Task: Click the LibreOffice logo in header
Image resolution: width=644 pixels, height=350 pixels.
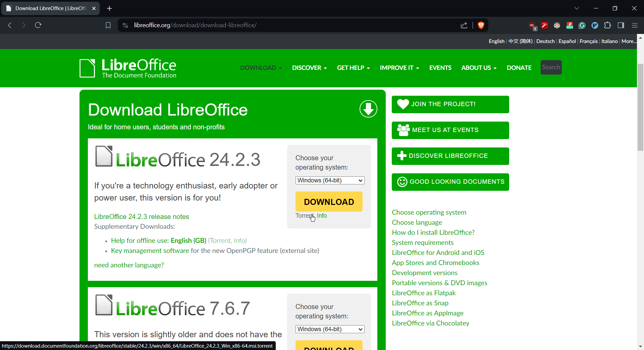Action: coord(128,68)
